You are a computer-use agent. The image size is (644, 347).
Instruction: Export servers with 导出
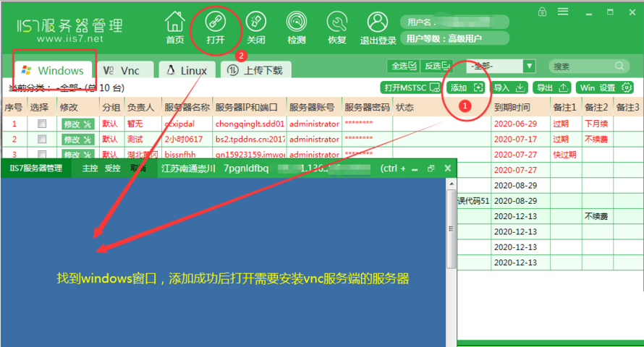point(552,87)
